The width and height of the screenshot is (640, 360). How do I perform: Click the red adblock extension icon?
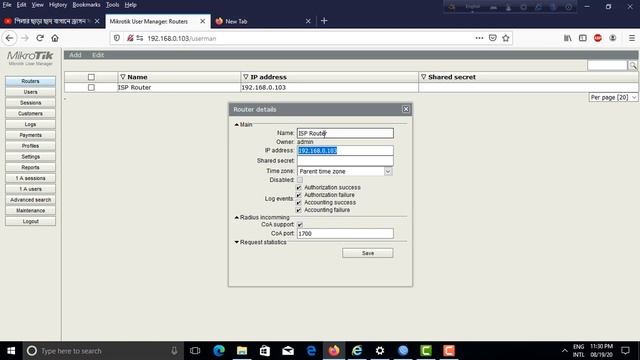(x=598, y=38)
